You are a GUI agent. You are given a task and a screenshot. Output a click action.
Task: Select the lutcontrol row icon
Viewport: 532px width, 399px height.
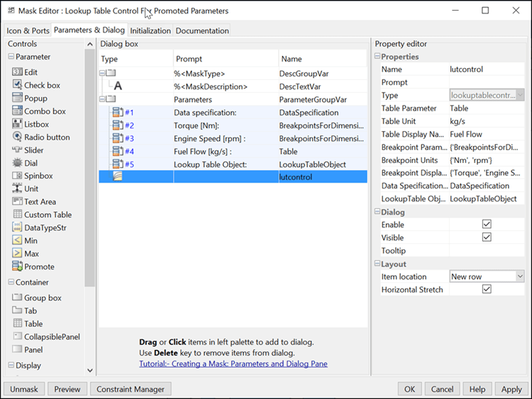117,176
